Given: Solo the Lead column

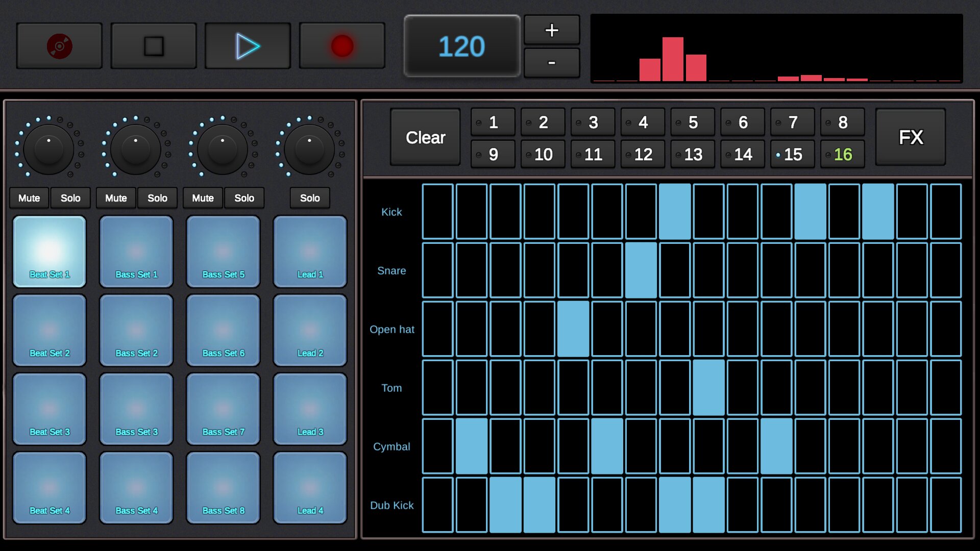Looking at the screenshot, I should (x=310, y=198).
